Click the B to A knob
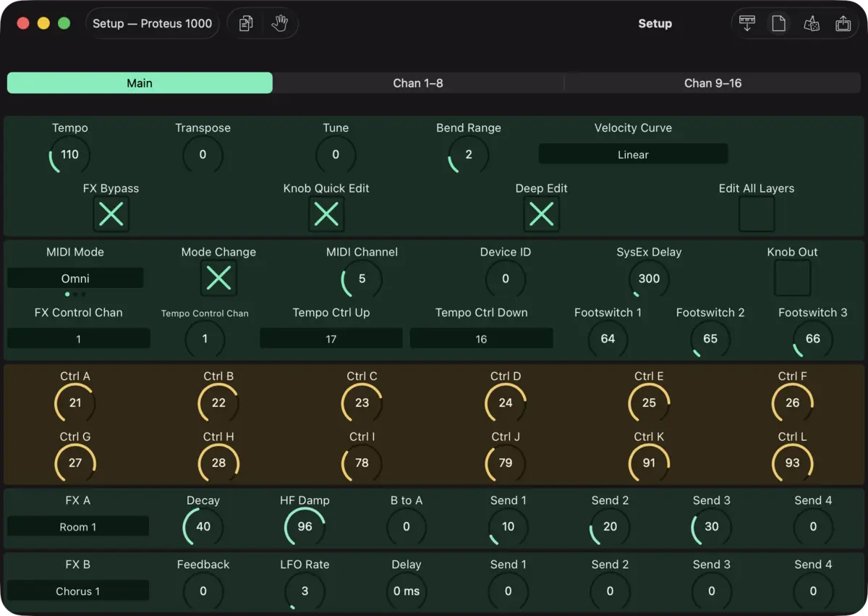 (407, 526)
